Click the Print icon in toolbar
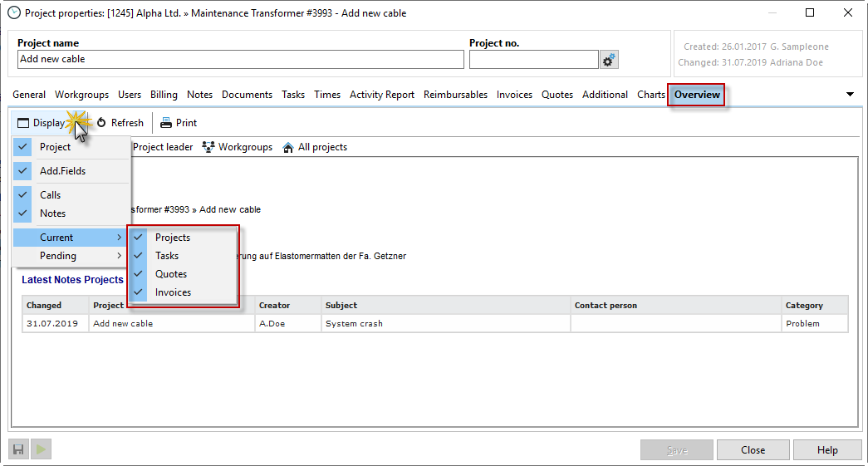This screenshot has height=466, width=868. click(x=166, y=123)
